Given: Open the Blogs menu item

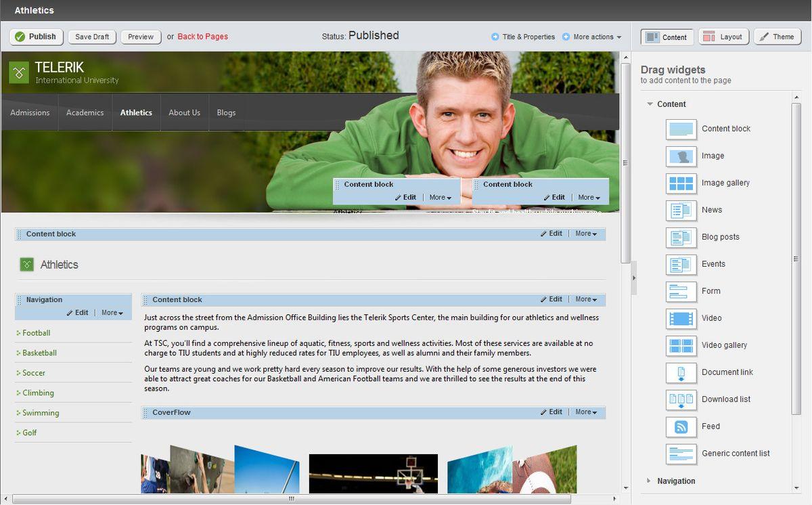Looking at the screenshot, I should [226, 112].
